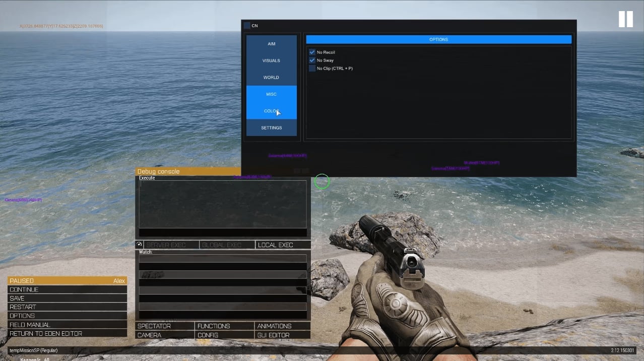Click the SERVER EXEC button

click(x=171, y=245)
